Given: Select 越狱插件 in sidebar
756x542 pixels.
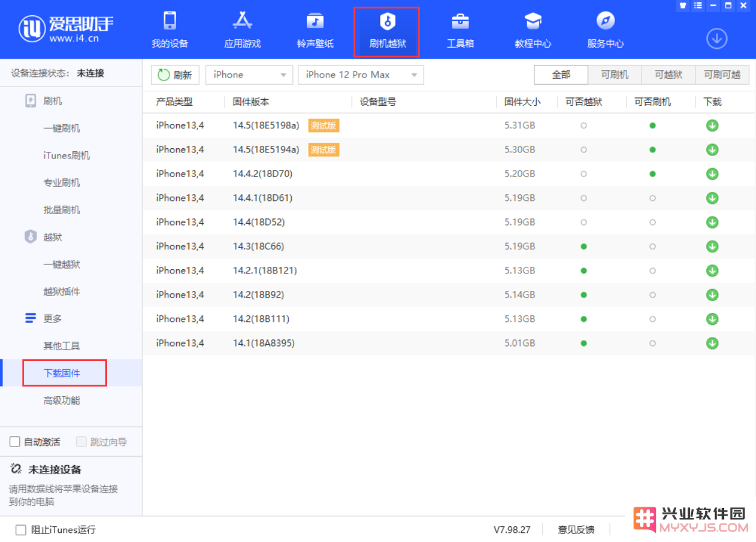Looking at the screenshot, I should pos(62,292).
